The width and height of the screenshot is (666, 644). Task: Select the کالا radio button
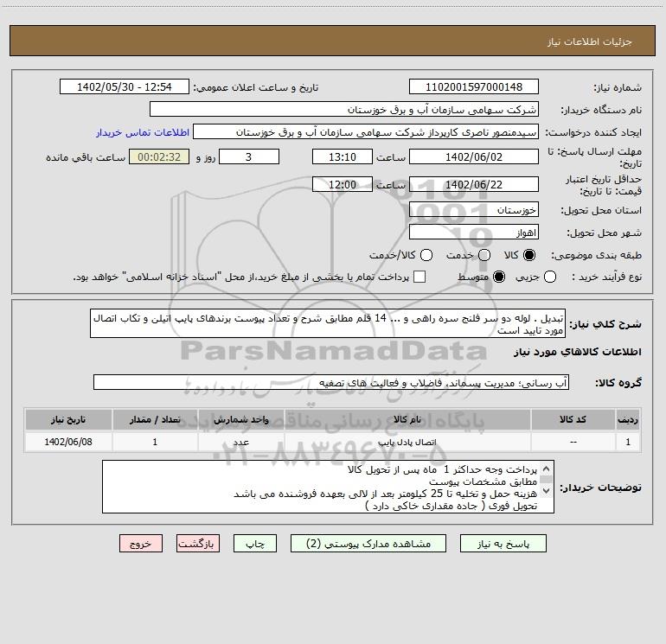pos(529,255)
